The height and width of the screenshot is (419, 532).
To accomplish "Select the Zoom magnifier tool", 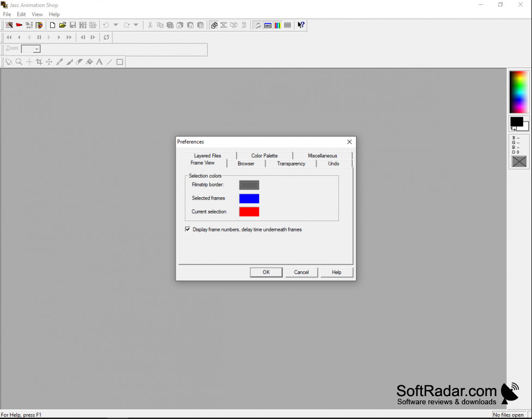I will pos(19,62).
